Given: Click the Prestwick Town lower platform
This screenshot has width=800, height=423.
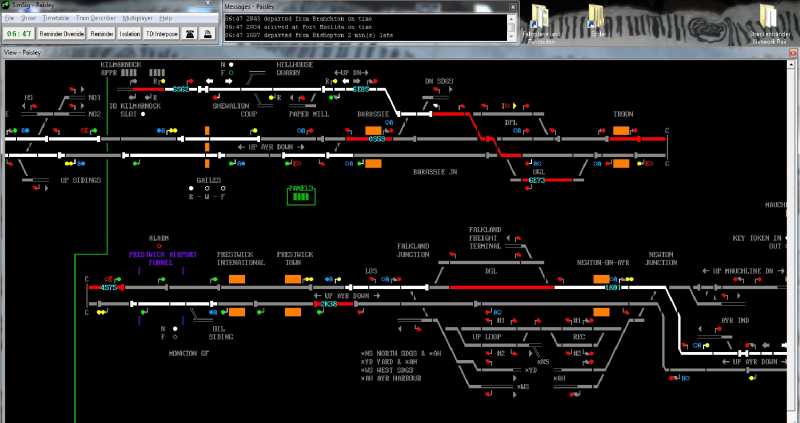Looking at the screenshot, I should [x=293, y=312].
